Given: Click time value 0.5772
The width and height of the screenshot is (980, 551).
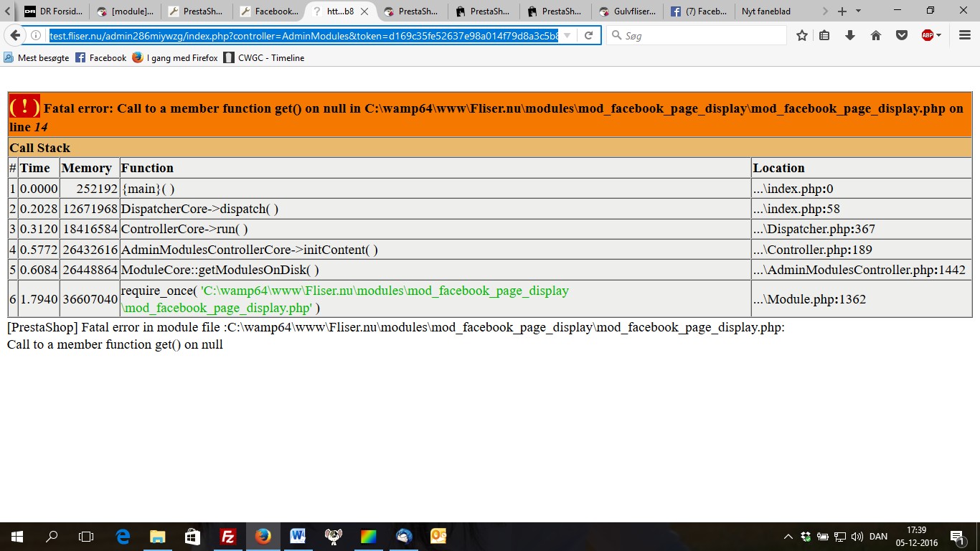Looking at the screenshot, I should [39, 250].
